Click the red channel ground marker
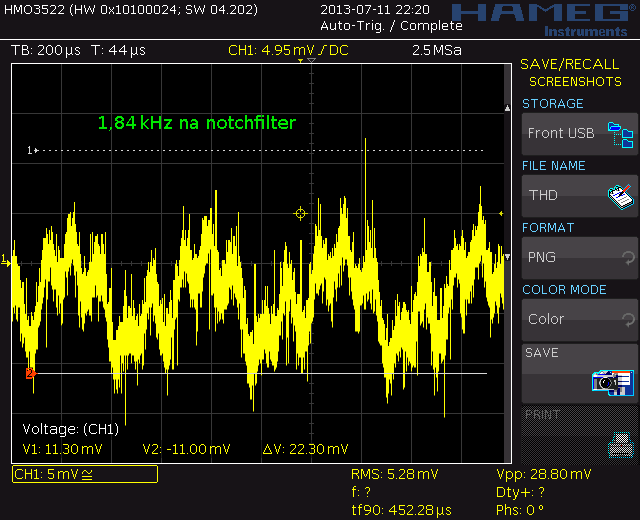 point(30,373)
